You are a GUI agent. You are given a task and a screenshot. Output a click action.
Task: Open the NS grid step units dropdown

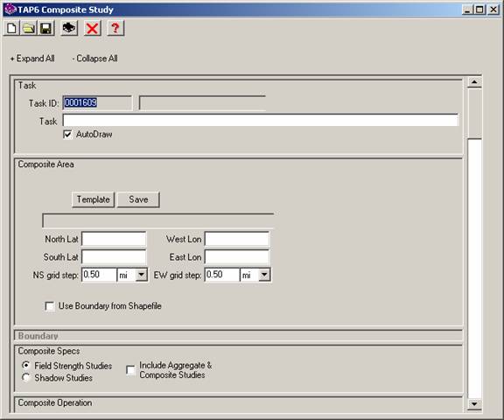[141, 275]
